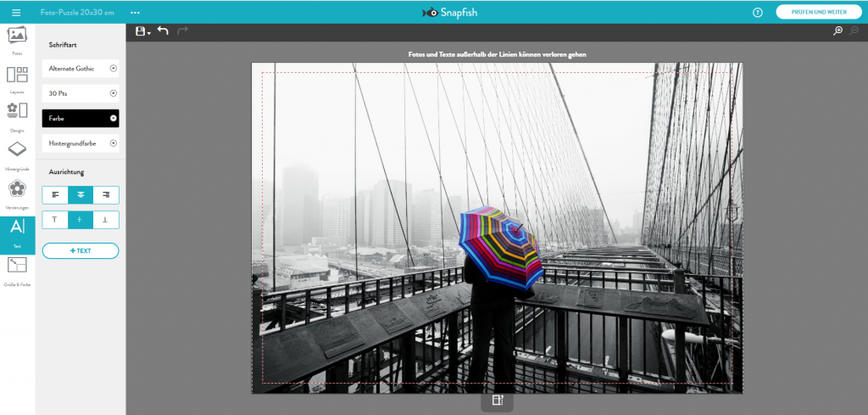
Task: Open the help question mark icon
Action: click(x=757, y=12)
